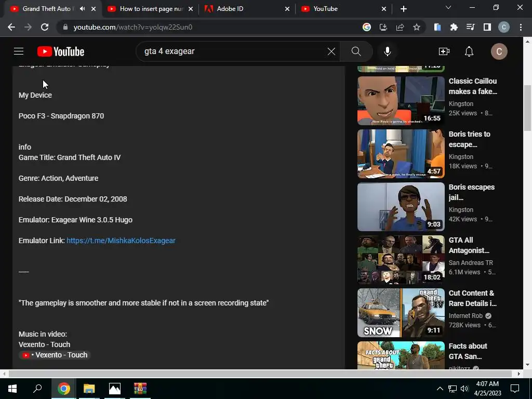The width and height of the screenshot is (532, 399).
Task: Open the Photos app taskbar icon
Action: 115,389
